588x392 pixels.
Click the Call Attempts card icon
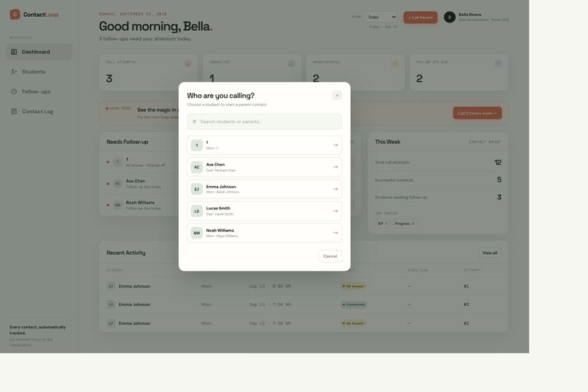pos(187,64)
